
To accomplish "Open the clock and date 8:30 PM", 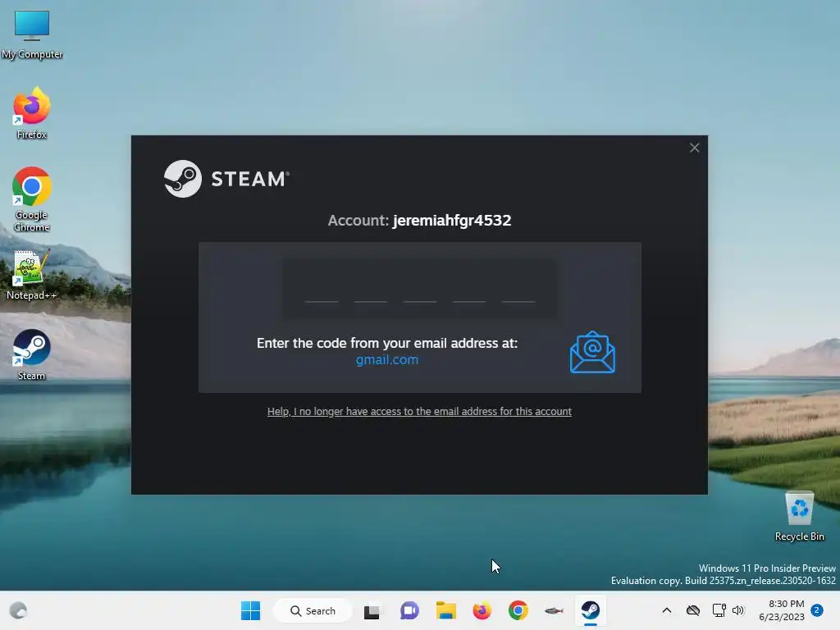I will 782,610.
